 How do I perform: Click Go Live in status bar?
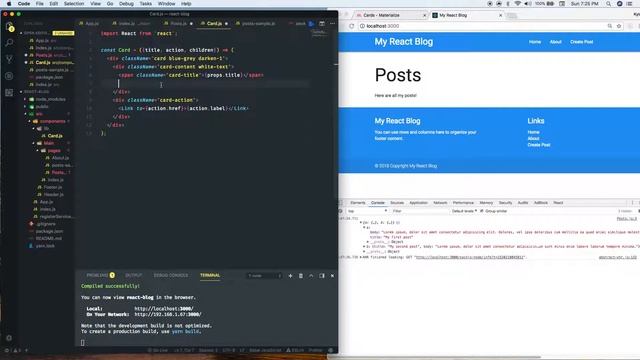[157, 350]
